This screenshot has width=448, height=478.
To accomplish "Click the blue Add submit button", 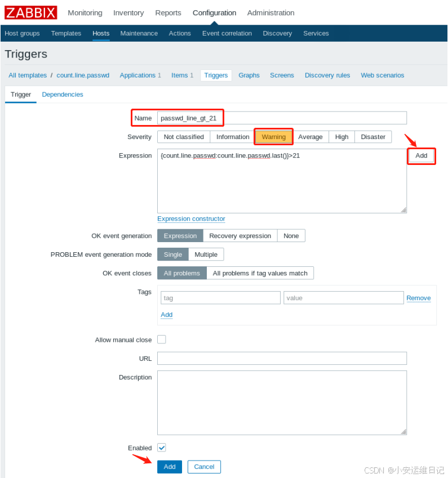I will pos(170,467).
